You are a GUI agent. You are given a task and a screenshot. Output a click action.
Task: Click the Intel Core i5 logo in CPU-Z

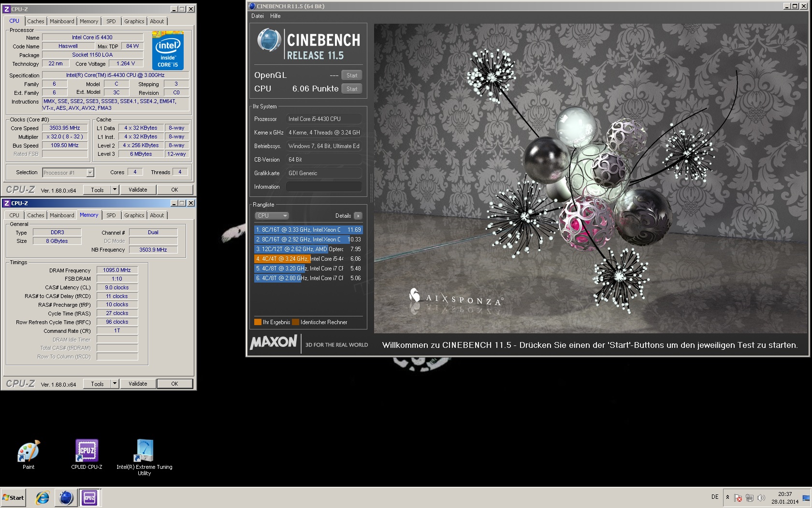point(168,50)
